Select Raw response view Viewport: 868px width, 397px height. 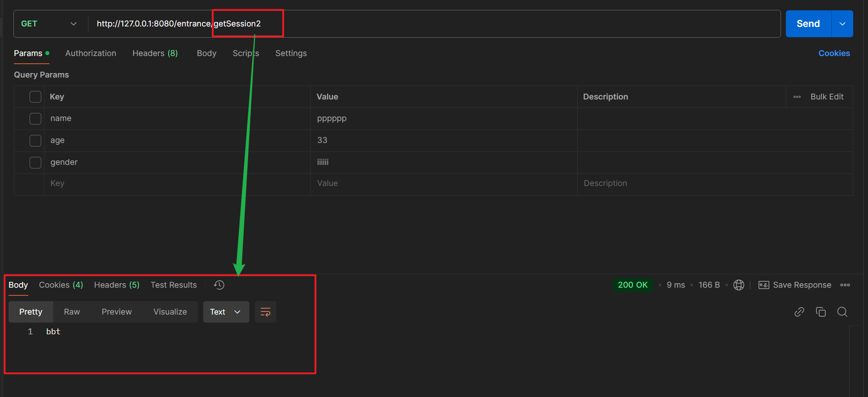[x=72, y=312]
